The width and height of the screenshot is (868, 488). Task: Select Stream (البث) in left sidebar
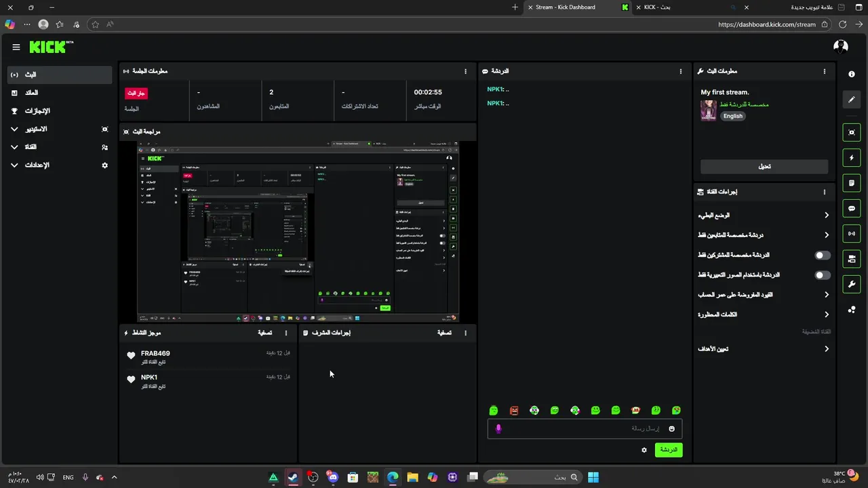[60, 75]
